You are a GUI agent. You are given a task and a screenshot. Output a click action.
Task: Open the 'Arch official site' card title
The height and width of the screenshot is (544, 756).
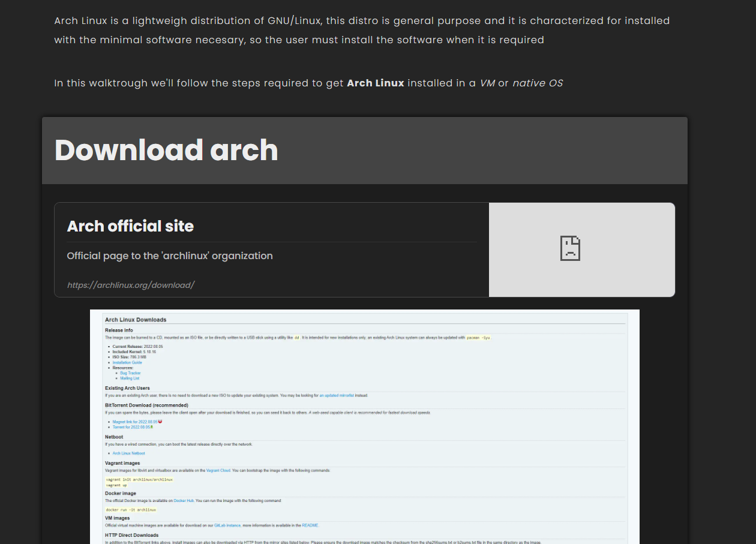point(130,226)
